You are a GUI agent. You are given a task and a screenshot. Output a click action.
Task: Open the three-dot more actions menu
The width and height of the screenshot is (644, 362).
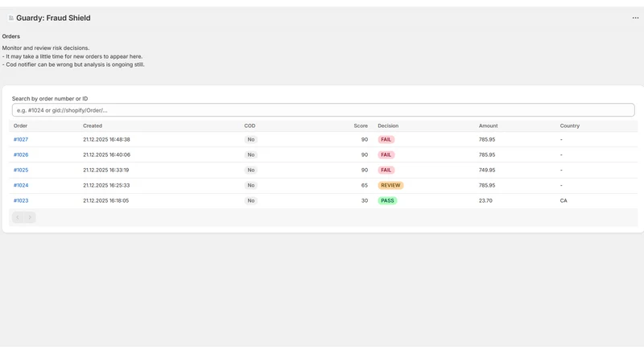click(x=635, y=18)
